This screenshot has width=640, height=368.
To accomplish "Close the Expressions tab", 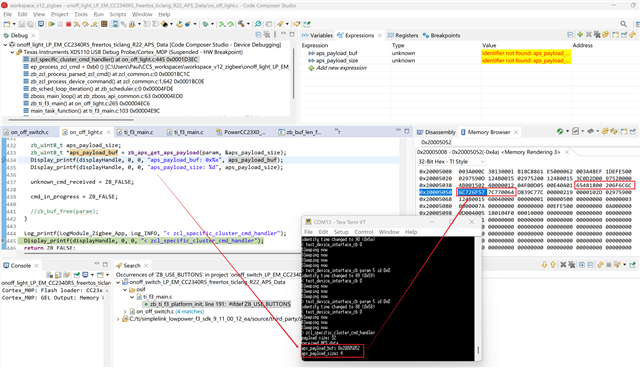I will (x=380, y=35).
